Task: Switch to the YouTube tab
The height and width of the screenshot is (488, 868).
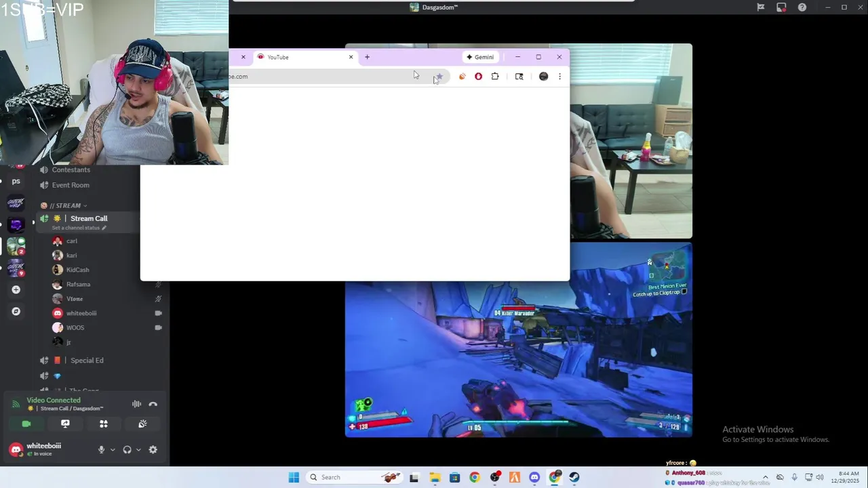Action: pyautogui.click(x=304, y=57)
